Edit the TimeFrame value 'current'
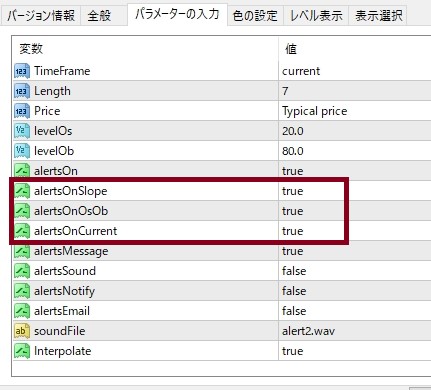Screen dimensions: 431x390 (x=301, y=71)
